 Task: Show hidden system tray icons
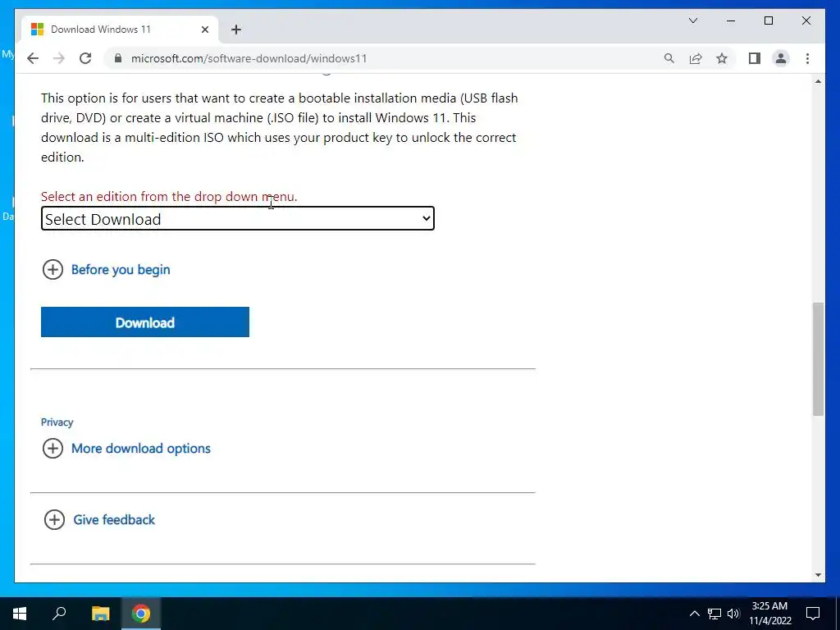click(x=694, y=614)
